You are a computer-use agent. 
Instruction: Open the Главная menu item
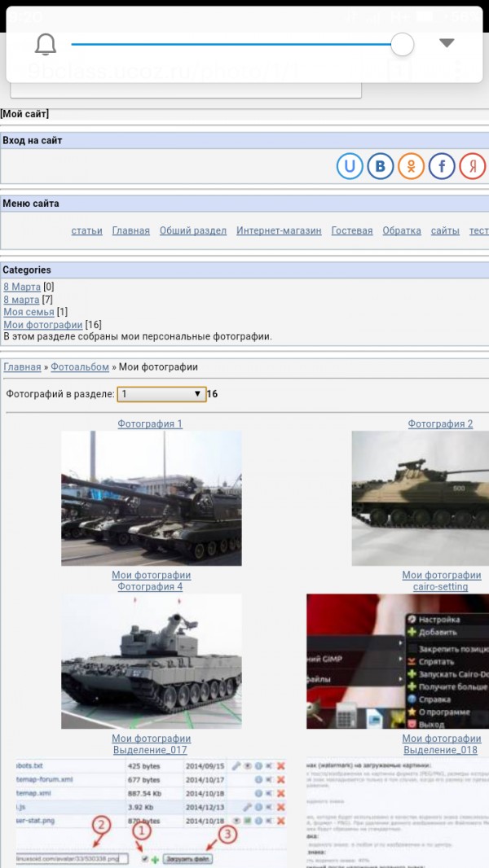[x=130, y=230]
